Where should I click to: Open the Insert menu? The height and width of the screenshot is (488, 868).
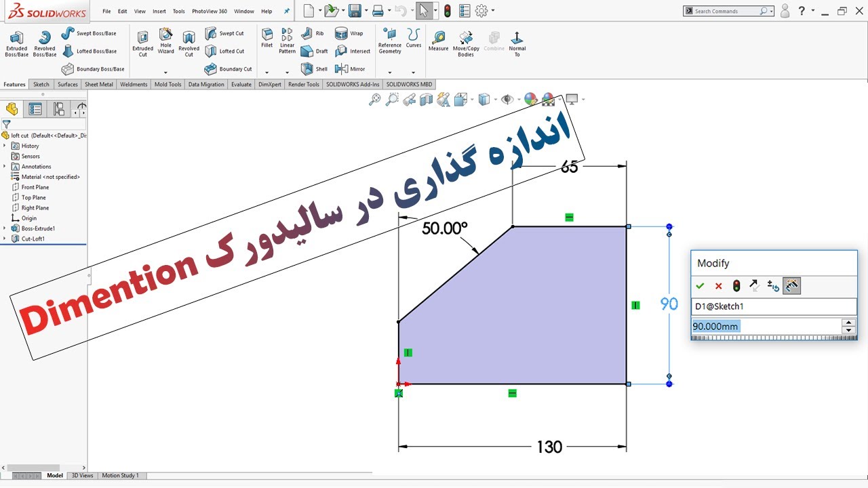[x=159, y=12]
